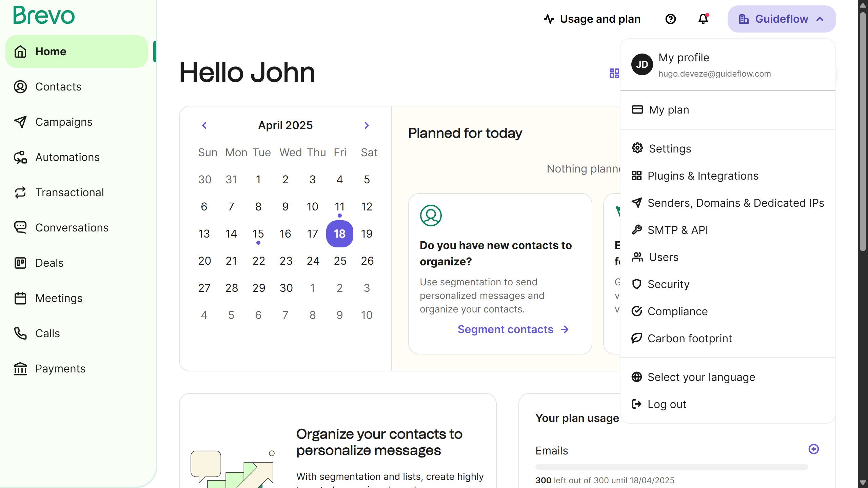
Task: Open Select your language menu item
Action: 701,377
